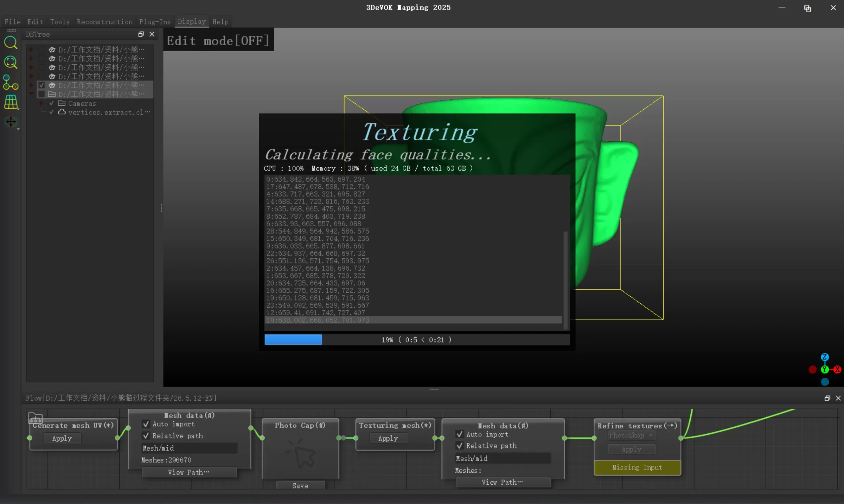Expand the second DBTree row

pos(31,58)
